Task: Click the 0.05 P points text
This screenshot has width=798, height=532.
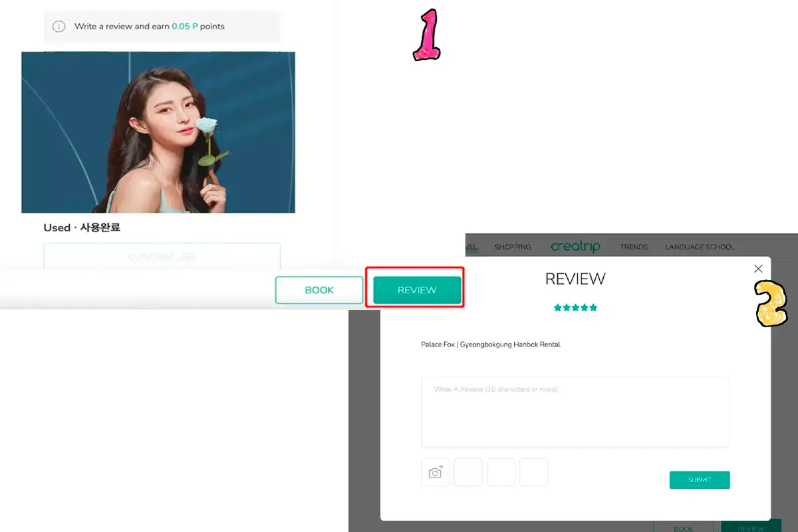Action: 184,27
